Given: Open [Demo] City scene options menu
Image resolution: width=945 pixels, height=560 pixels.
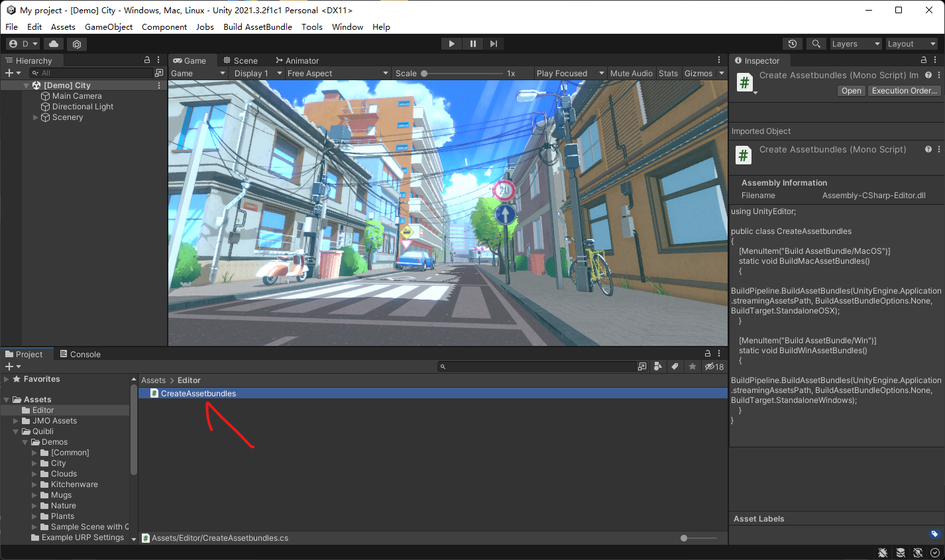Looking at the screenshot, I should pyautogui.click(x=159, y=85).
